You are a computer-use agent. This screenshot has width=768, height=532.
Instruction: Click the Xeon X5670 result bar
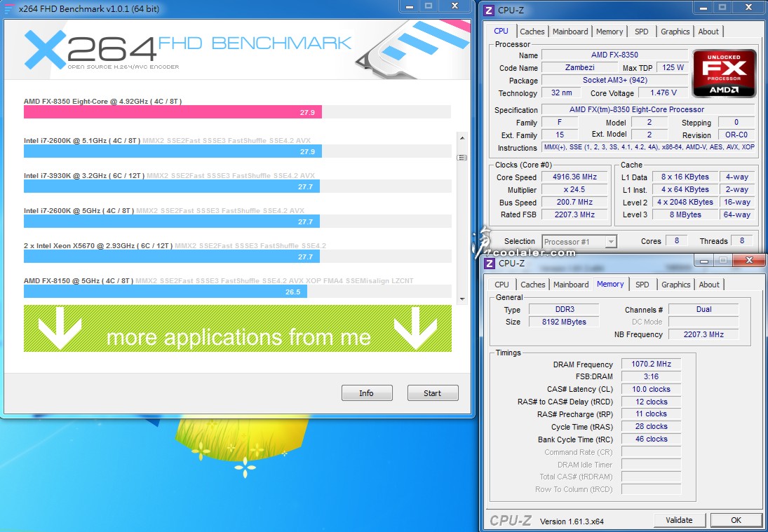click(172, 256)
